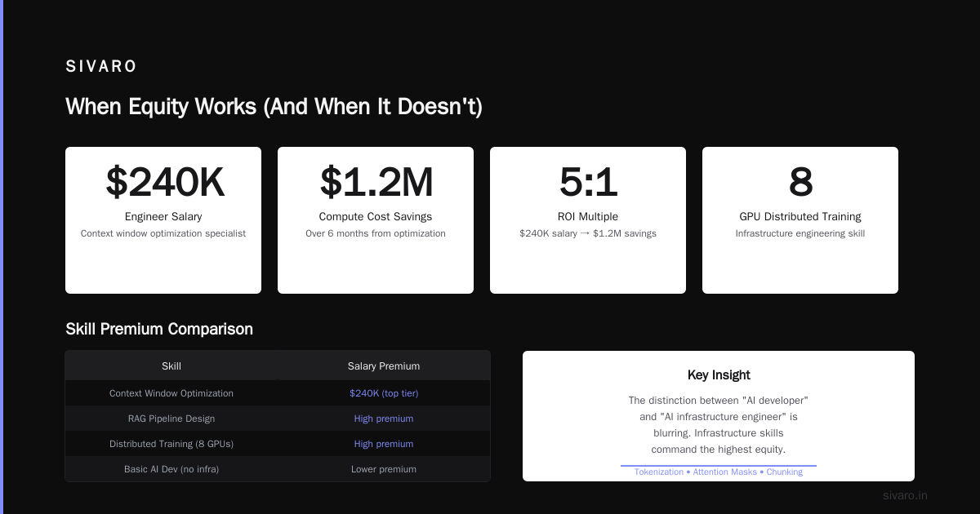Image resolution: width=980 pixels, height=514 pixels.
Task: Select the 'Context Window Optimization' table cell
Action: (x=171, y=393)
